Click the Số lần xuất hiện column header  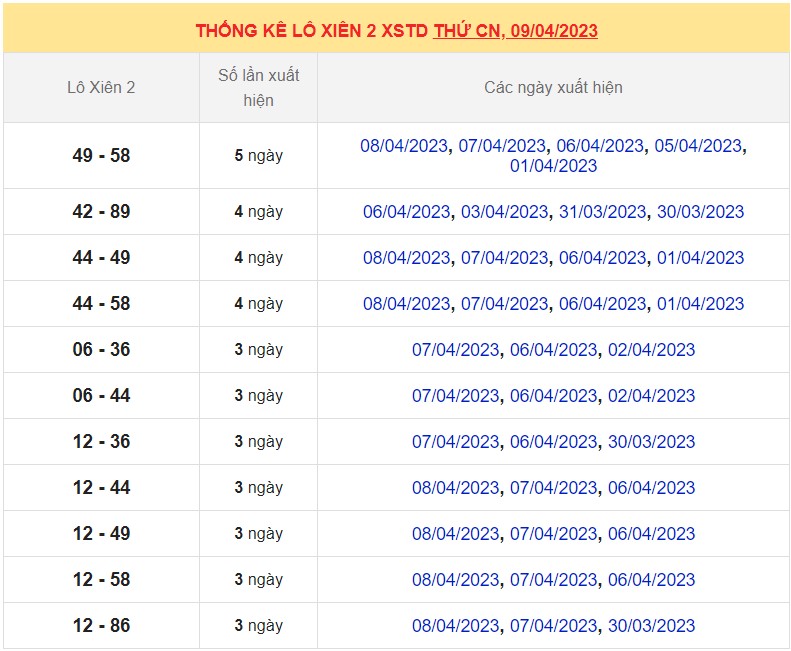click(258, 88)
